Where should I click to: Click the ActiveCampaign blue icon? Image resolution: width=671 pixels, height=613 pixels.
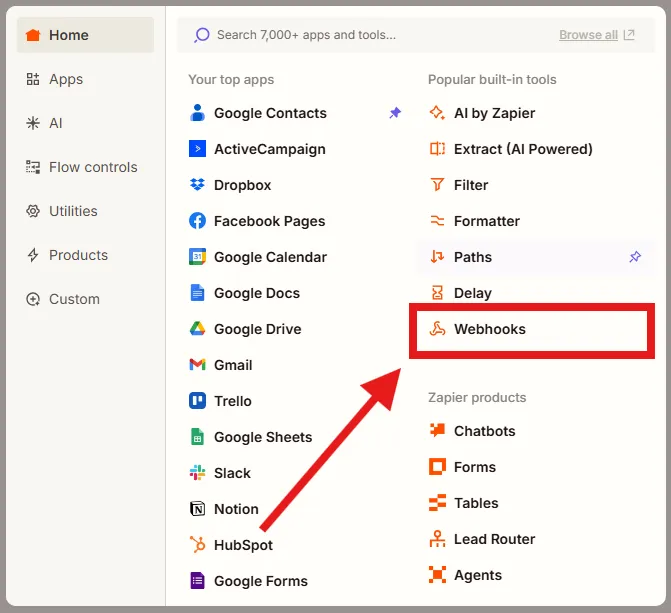click(x=197, y=149)
